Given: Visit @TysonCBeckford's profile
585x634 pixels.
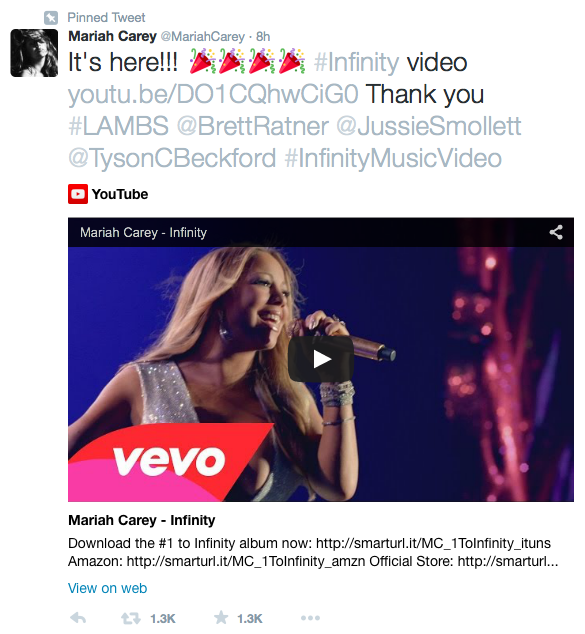Looking at the screenshot, I should pyautogui.click(x=172, y=158).
